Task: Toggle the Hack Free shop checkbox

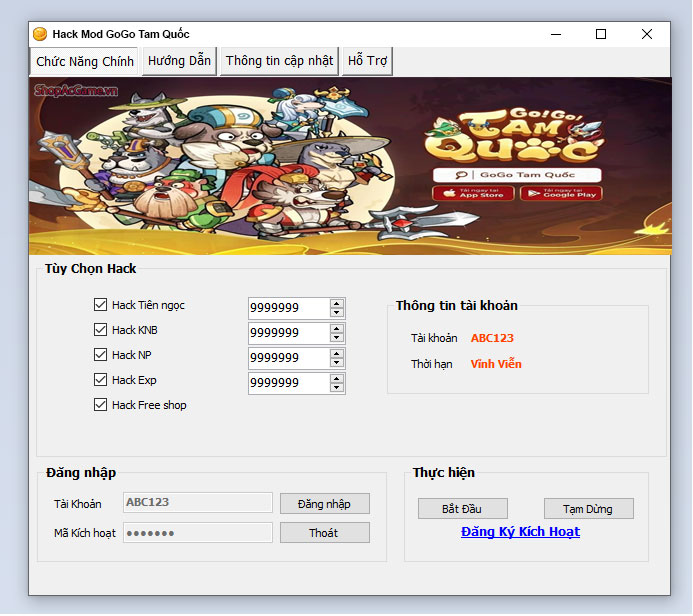Action: point(100,405)
